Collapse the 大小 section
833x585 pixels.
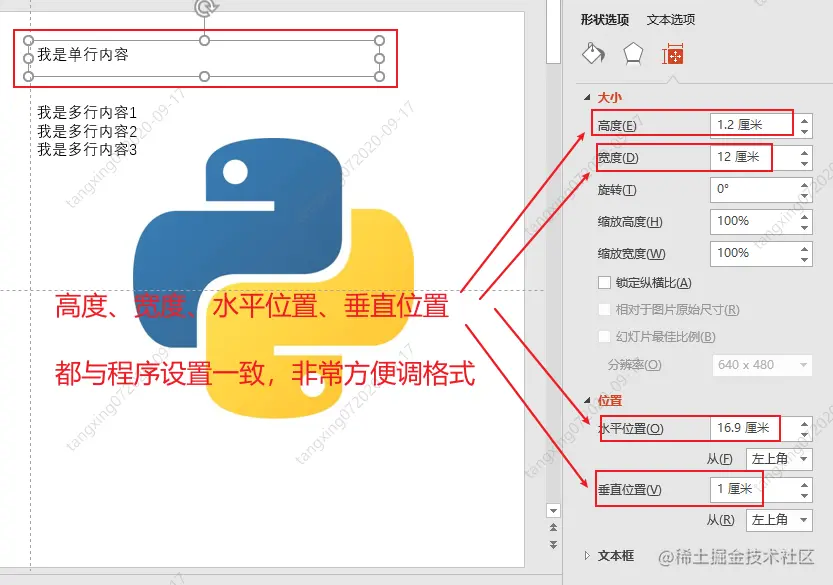tap(587, 97)
